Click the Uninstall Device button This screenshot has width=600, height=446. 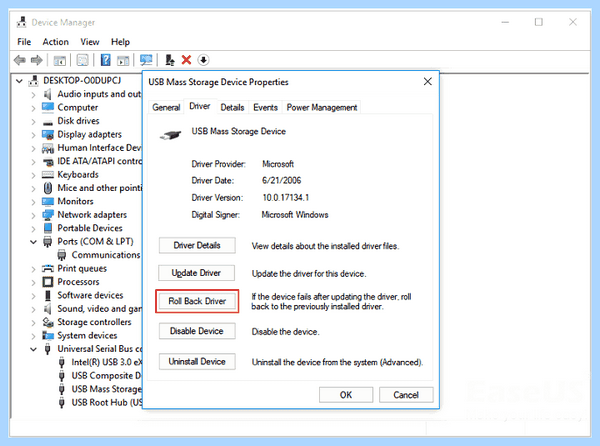click(x=197, y=362)
